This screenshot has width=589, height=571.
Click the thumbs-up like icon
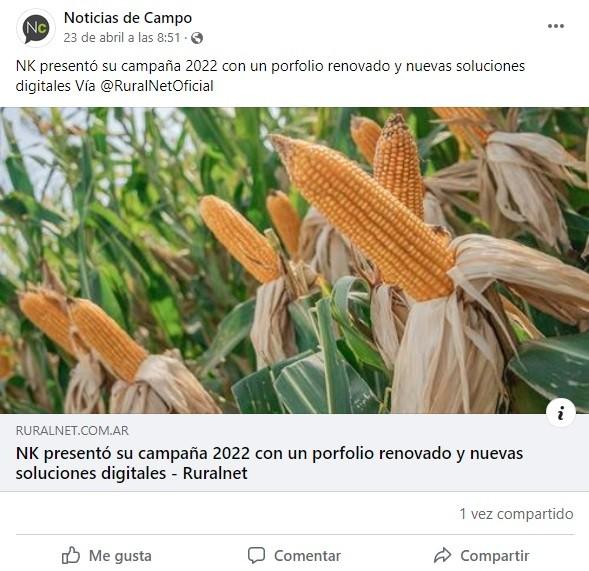(71, 555)
